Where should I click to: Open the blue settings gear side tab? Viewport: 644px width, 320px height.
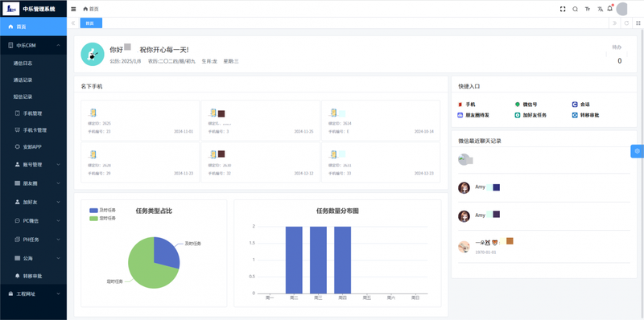[637, 151]
